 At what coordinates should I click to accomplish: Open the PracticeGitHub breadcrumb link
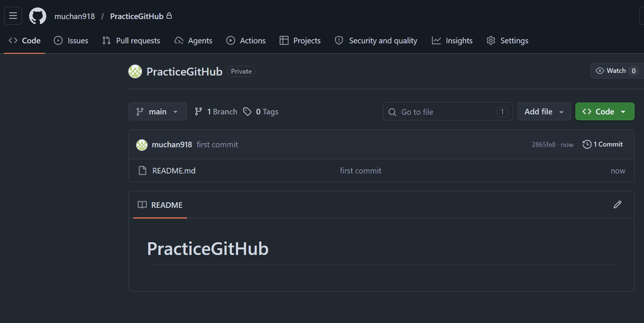point(137,16)
